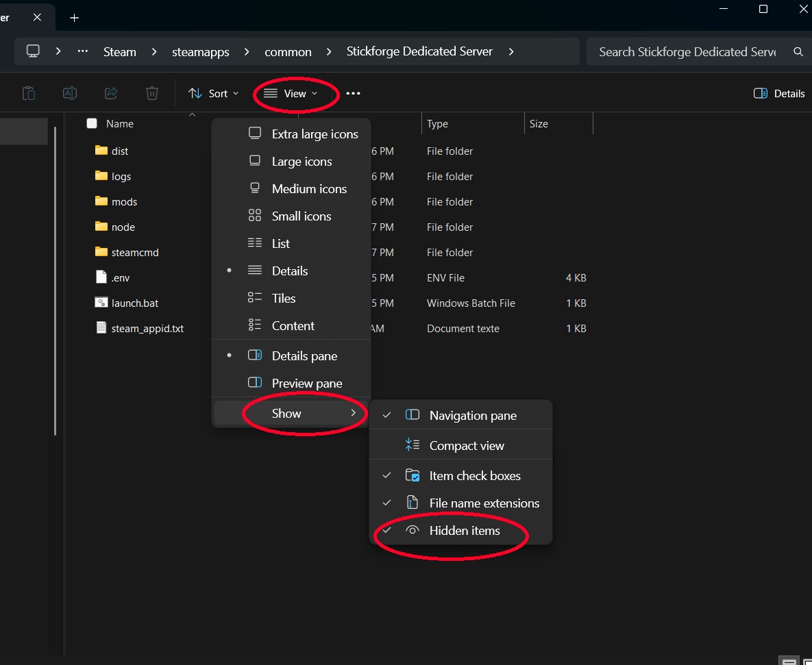Toggle Item check boxes option
The height and width of the screenshot is (665, 812).
(460, 475)
